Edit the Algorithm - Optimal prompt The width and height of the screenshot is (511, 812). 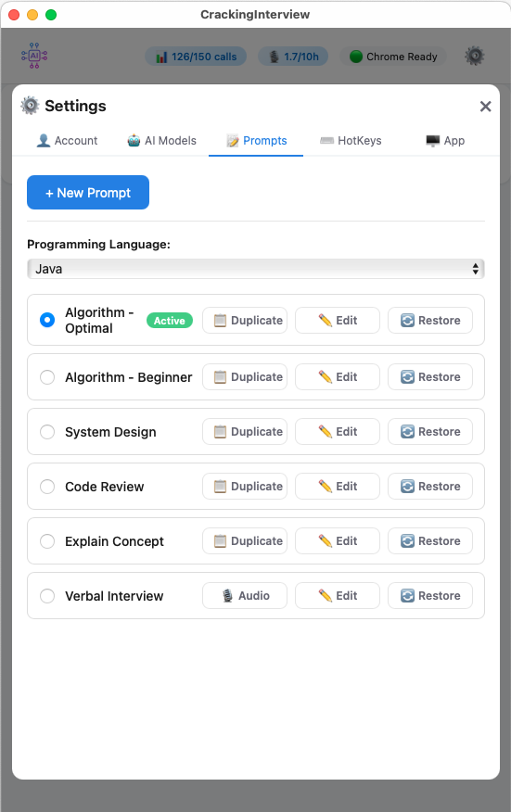click(x=338, y=320)
